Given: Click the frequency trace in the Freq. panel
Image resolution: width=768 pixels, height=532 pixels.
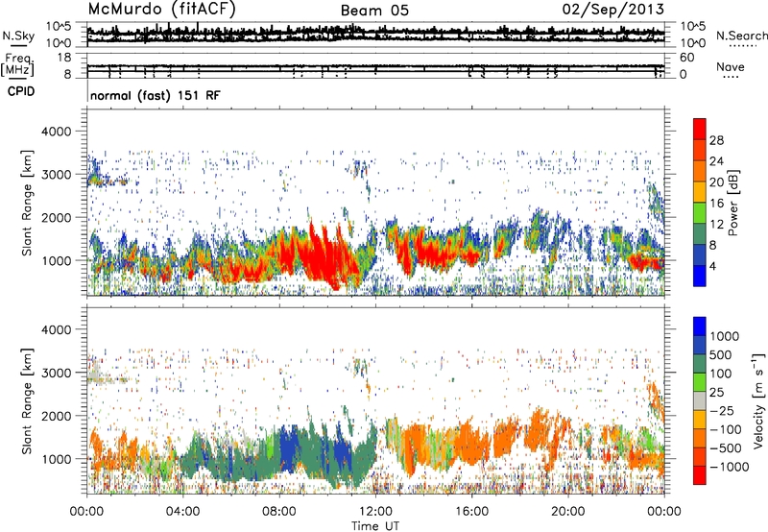Looking at the screenshot, I should 375,66.
